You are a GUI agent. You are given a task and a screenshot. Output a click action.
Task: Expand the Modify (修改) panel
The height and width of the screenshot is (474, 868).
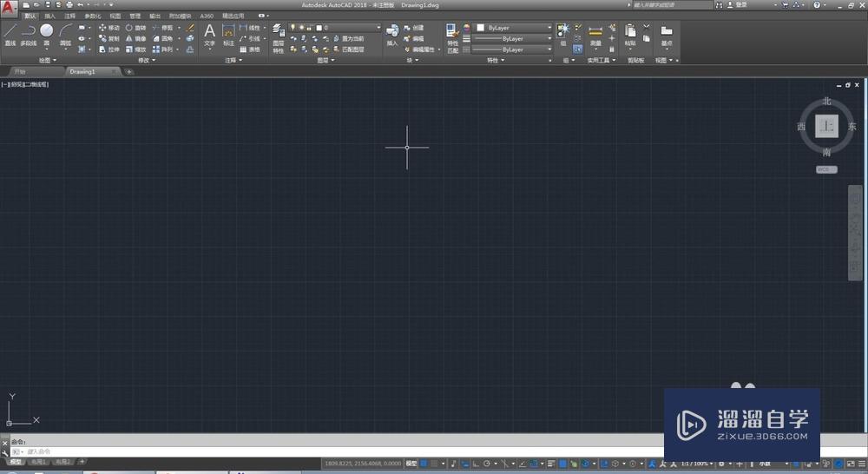pyautogui.click(x=146, y=61)
